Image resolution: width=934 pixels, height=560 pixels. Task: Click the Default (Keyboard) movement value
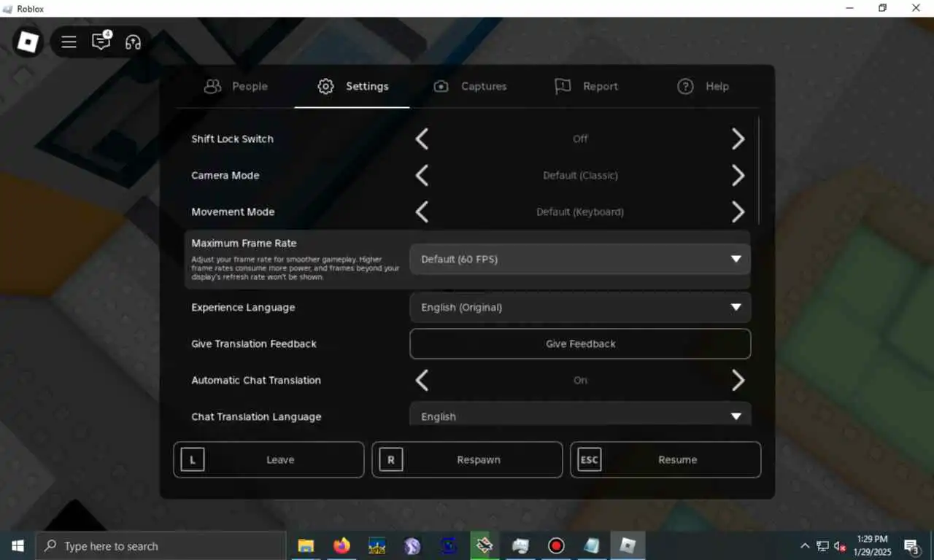pos(580,211)
